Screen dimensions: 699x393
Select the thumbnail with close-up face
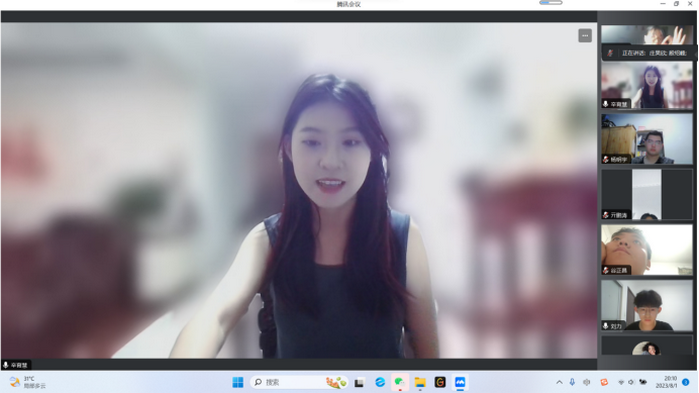tap(647, 250)
